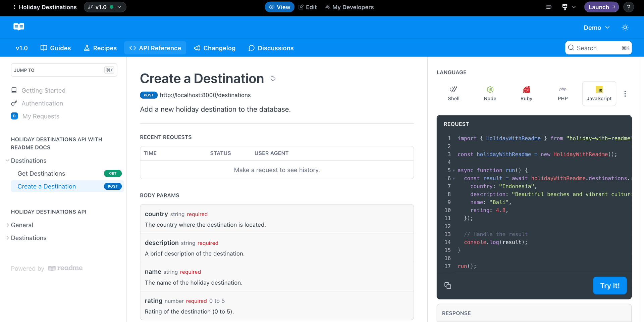The image size is (644, 322).
Task: Copy the request code snippet
Action: (x=448, y=285)
